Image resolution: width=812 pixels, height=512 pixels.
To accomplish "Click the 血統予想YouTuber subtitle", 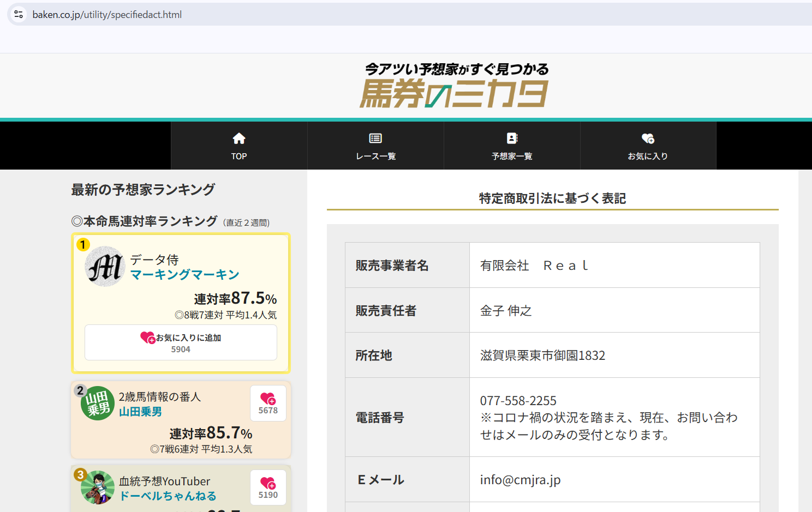I will click(x=164, y=481).
